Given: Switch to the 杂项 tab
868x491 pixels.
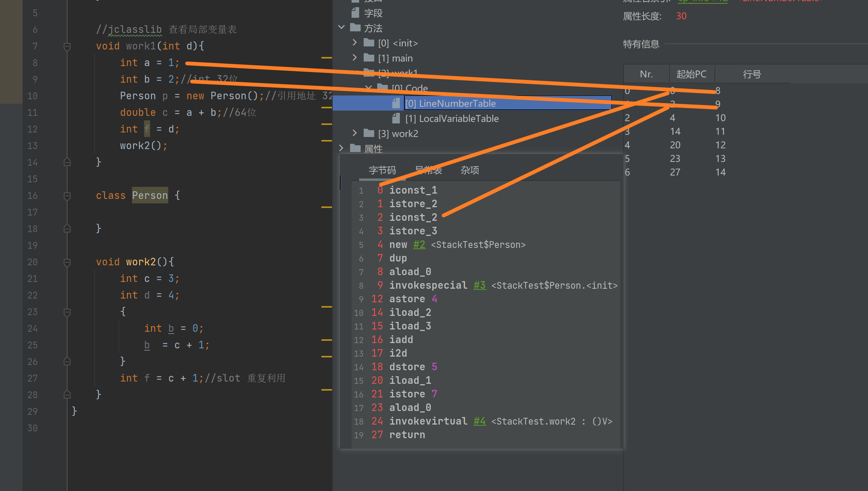Looking at the screenshot, I should tap(470, 170).
